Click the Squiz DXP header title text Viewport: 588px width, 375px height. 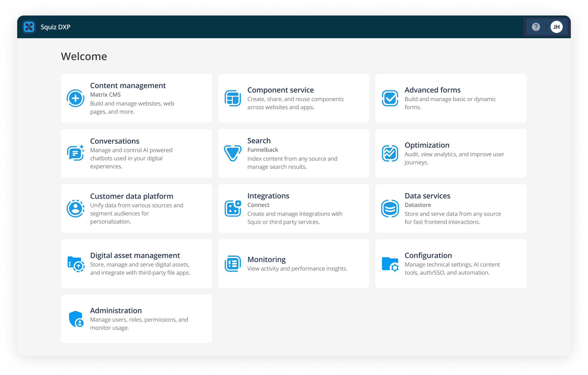(55, 27)
